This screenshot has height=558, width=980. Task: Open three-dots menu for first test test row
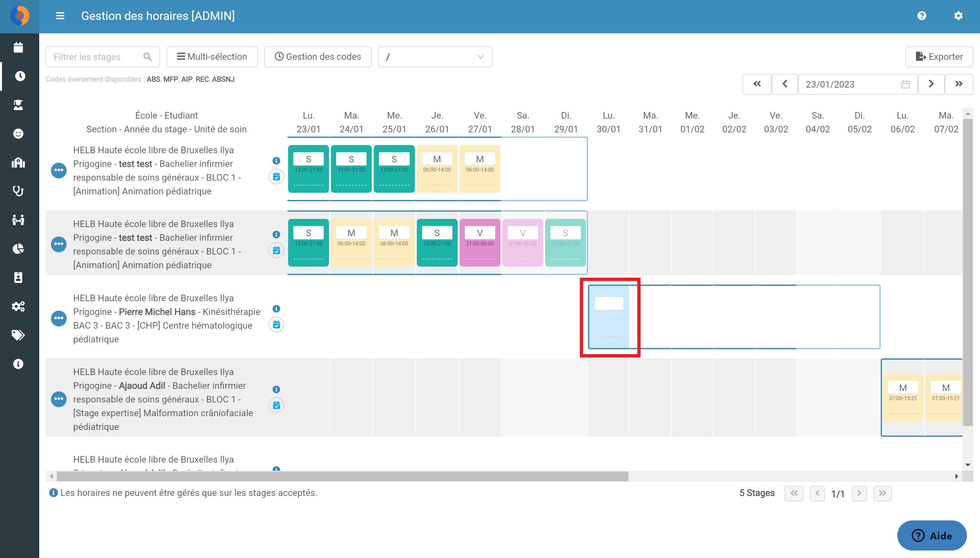58,170
